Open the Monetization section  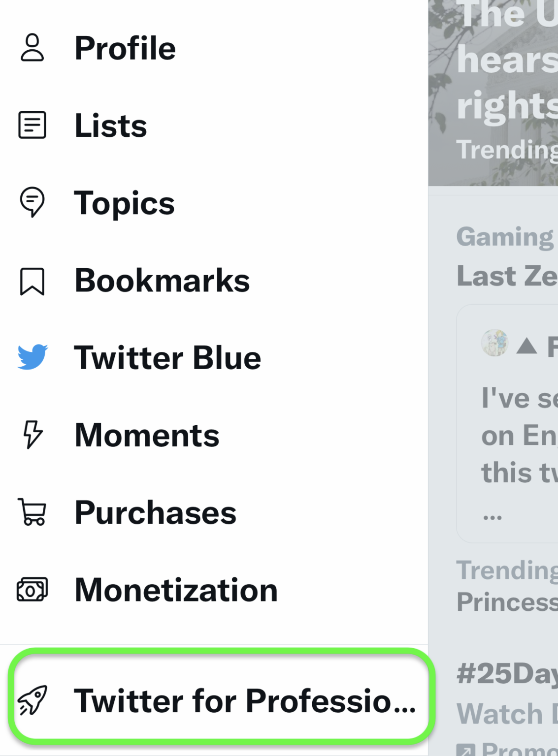(176, 590)
